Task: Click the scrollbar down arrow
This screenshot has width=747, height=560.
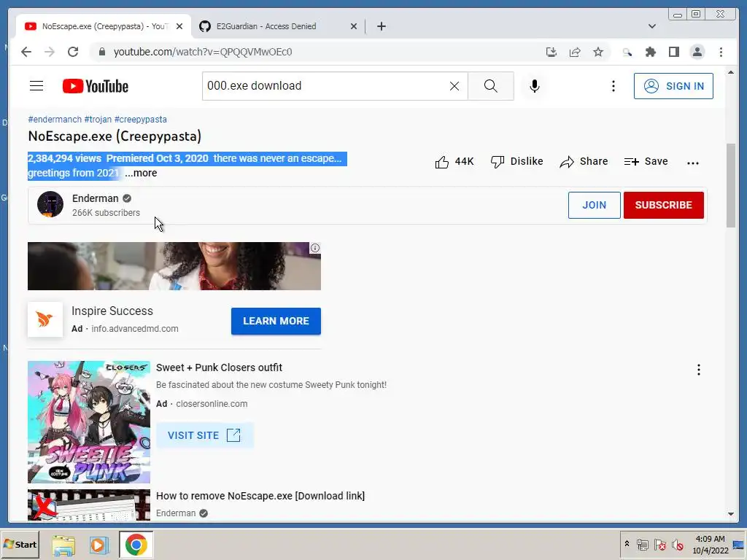Action: [731, 514]
